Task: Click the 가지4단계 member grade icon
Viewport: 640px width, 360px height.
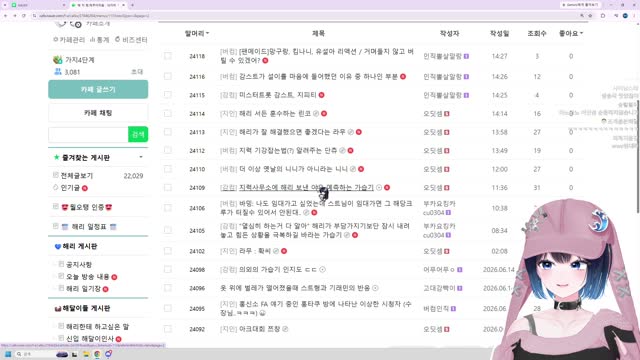Action: pos(57,60)
